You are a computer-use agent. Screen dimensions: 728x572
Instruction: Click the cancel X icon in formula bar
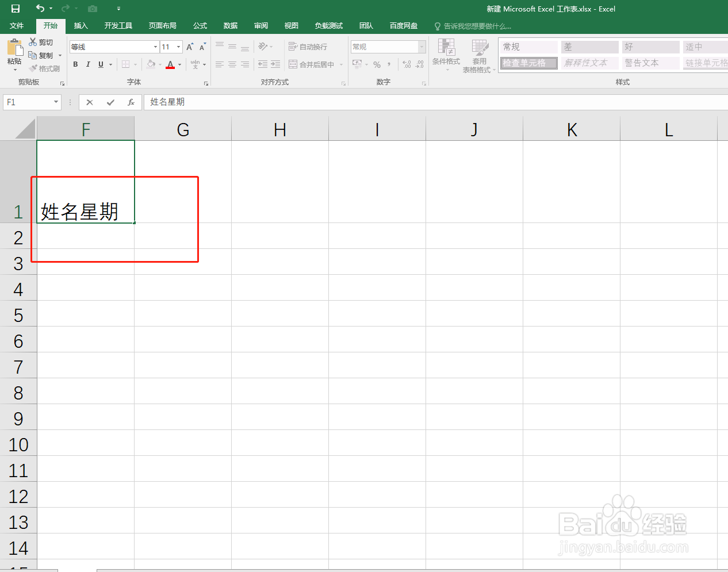pos(90,102)
